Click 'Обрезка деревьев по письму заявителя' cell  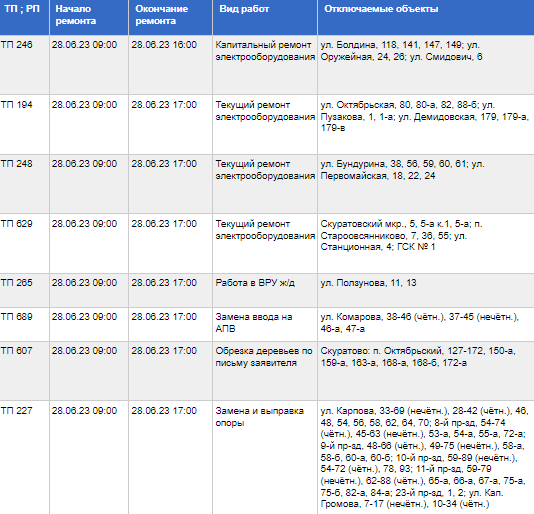click(x=265, y=371)
